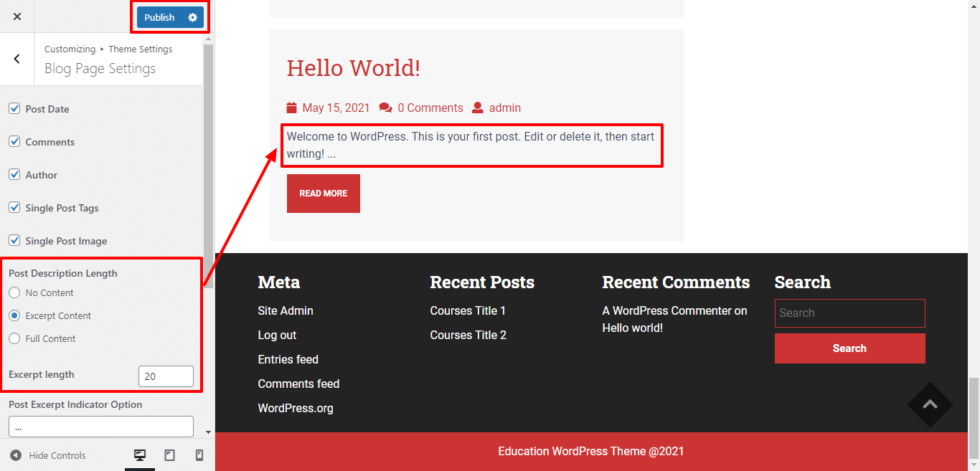Select the Full Content radio option

point(14,338)
